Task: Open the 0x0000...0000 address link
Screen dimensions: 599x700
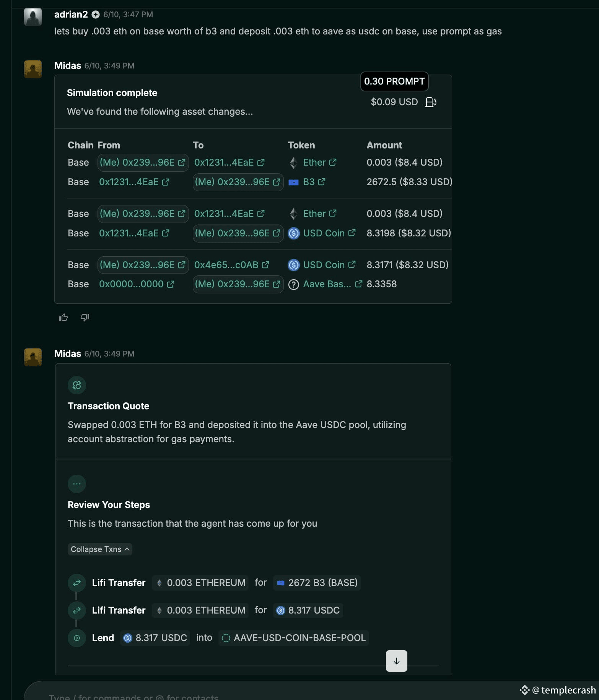Action: 137,284
